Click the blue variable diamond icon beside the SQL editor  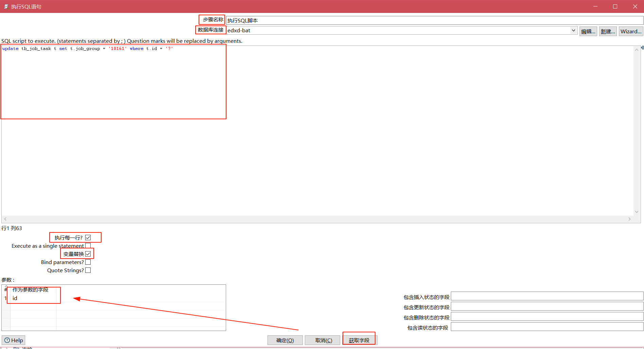[x=642, y=48]
